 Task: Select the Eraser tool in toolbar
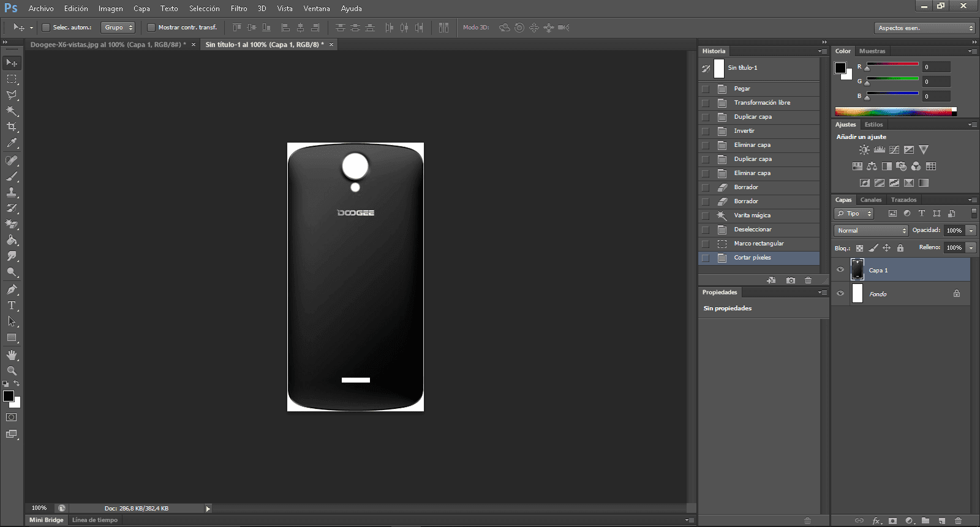click(12, 224)
